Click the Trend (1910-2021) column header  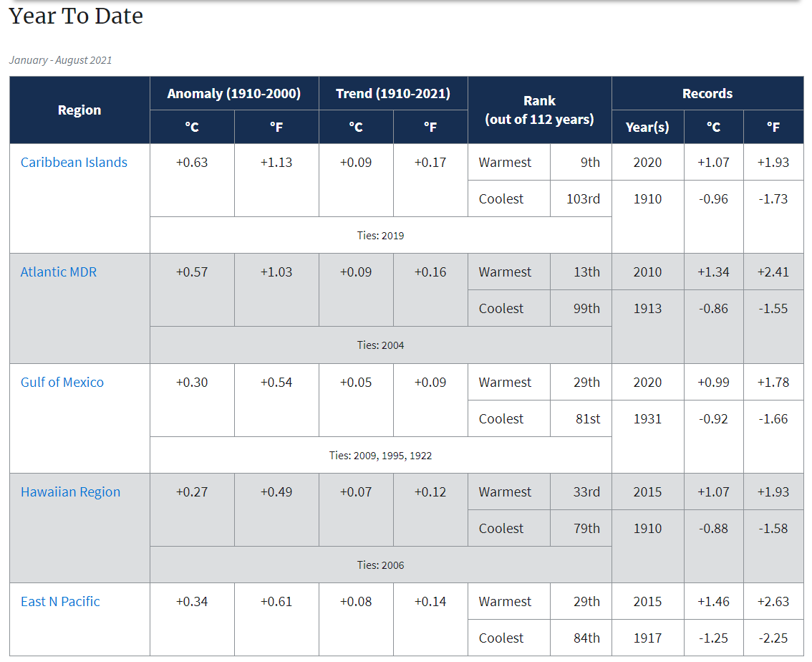(x=393, y=94)
